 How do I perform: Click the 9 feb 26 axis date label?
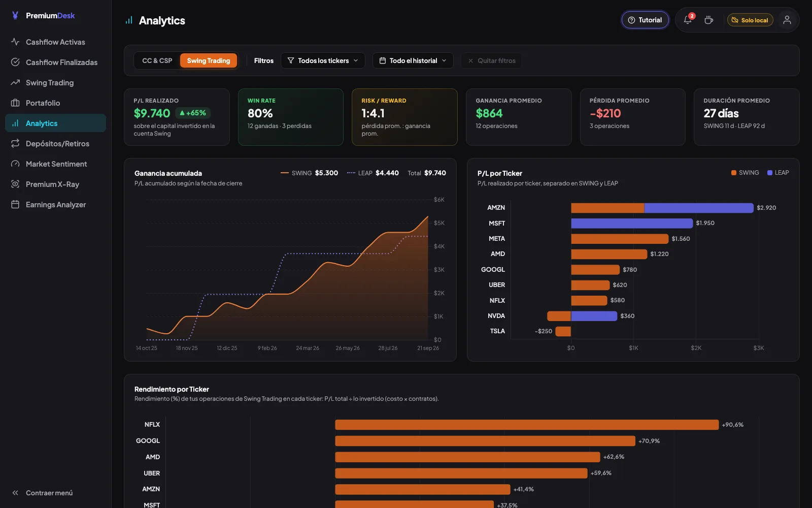267,348
